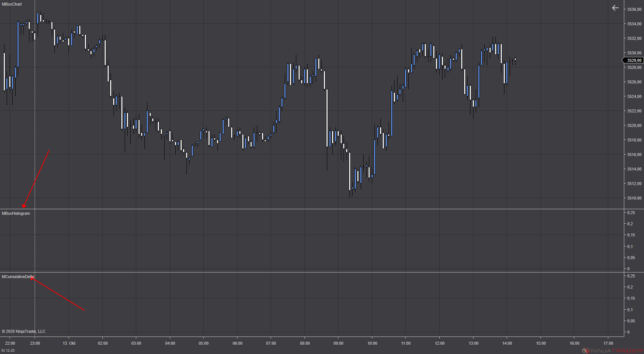Click the 13. Okt date label
This screenshot has height=354, width=644.
[x=69, y=343]
